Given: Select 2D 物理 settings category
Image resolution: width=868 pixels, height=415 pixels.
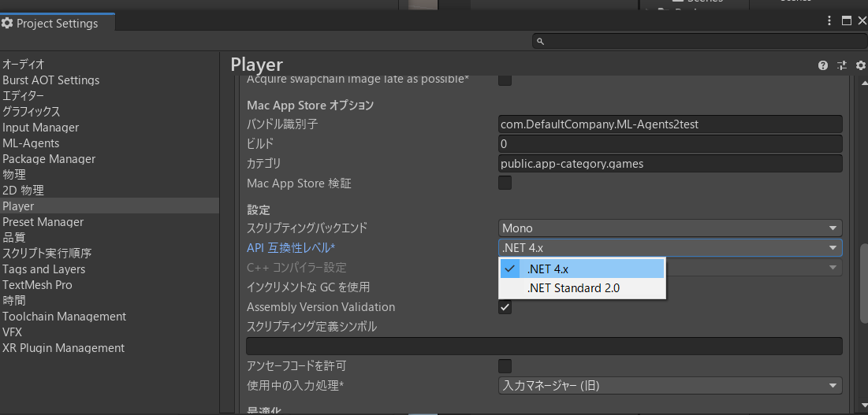Looking at the screenshot, I should (110, 190).
